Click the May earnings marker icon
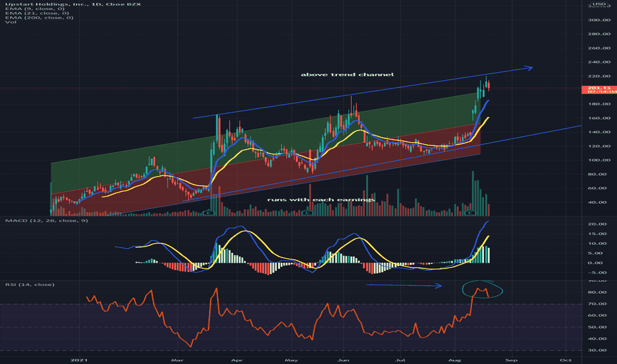 (308, 213)
